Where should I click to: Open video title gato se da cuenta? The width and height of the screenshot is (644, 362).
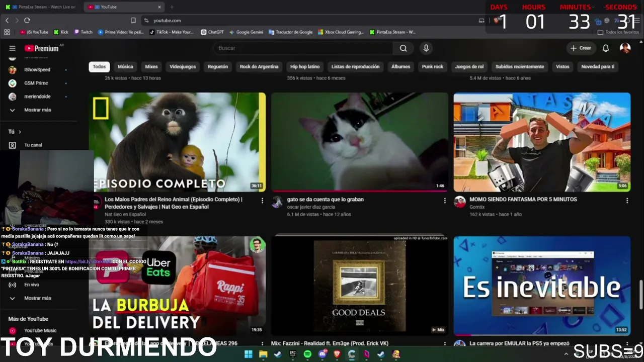click(x=326, y=200)
